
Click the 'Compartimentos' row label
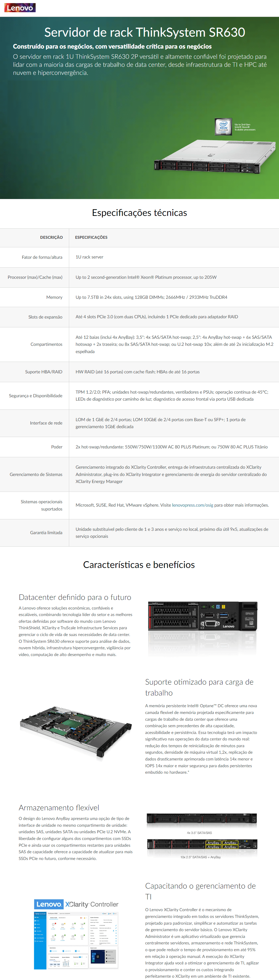tap(47, 344)
